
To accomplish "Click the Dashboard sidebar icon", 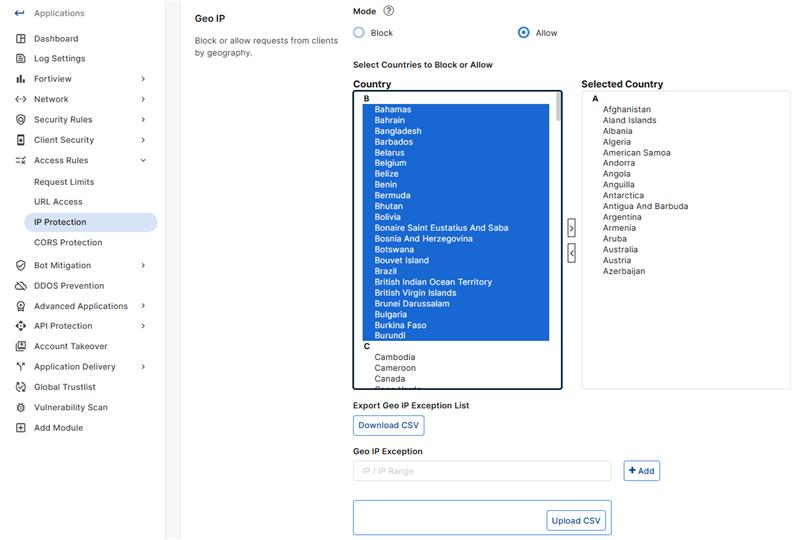I will tap(20, 38).
